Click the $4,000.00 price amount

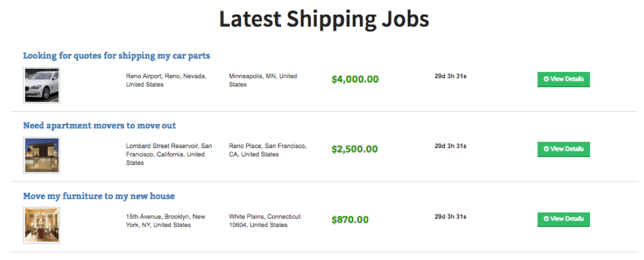coord(355,79)
